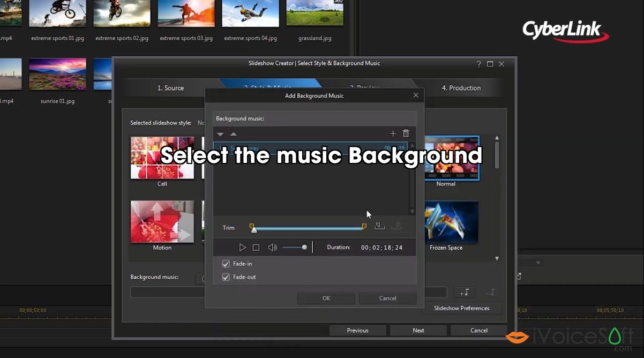Select extreme sports 02.jpg in the media library
The height and width of the screenshot is (358, 644).
tap(122, 13)
